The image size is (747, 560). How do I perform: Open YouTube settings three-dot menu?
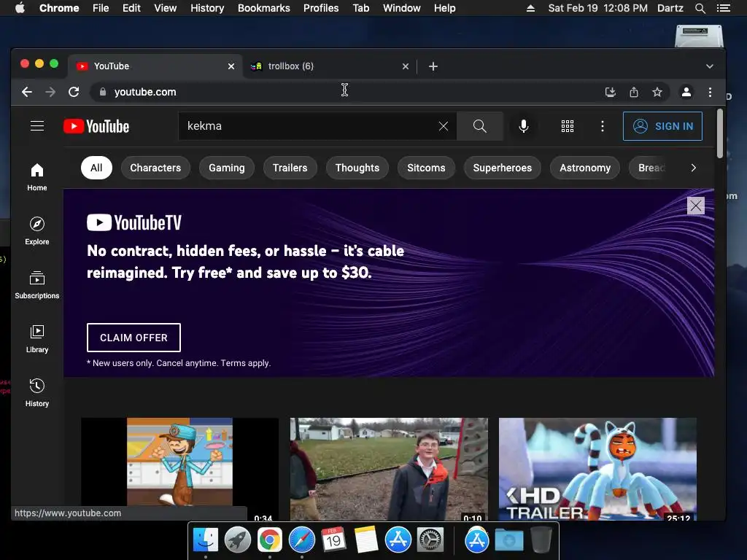(602, 126)
